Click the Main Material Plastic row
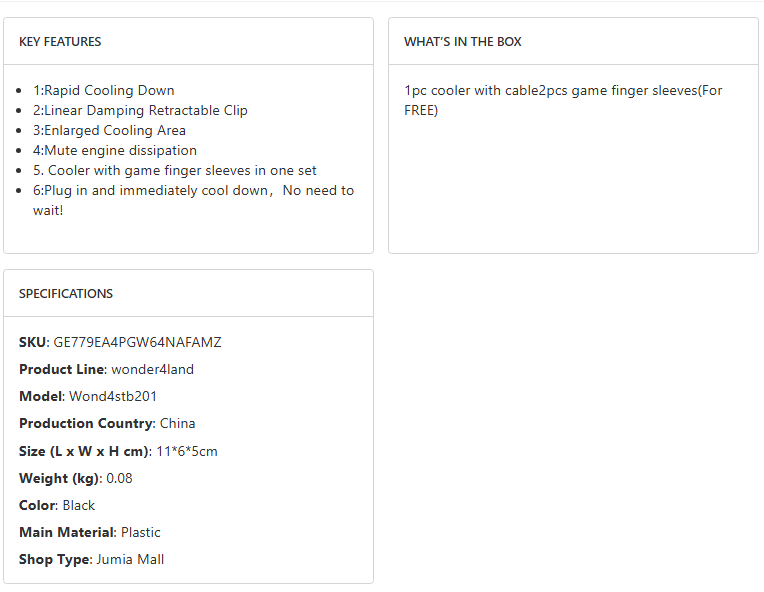The height and width of the screenshot is (592, 764). (x=90, y=532)
